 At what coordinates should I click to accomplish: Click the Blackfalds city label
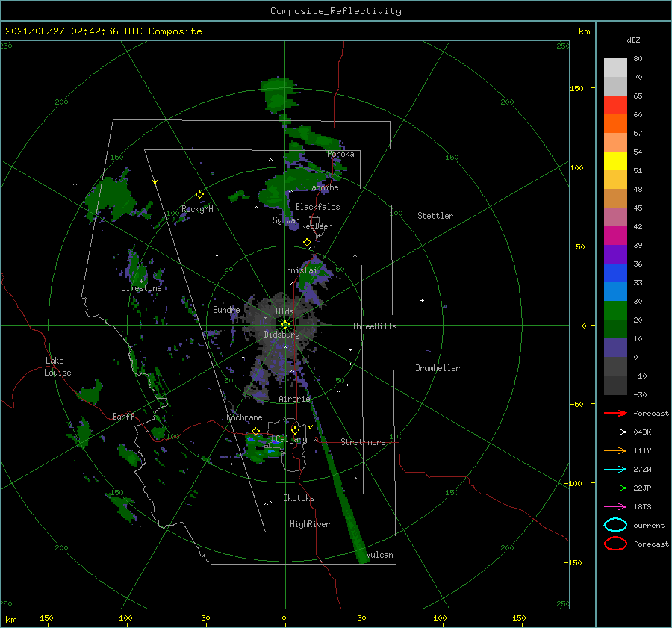317,207
